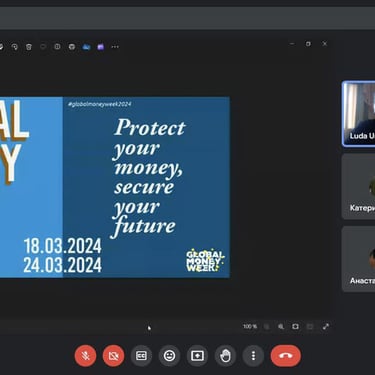The width and height of the screenshot is (375, 375).
Task: Raise hand in the meeting
Action: pos(225,356)
